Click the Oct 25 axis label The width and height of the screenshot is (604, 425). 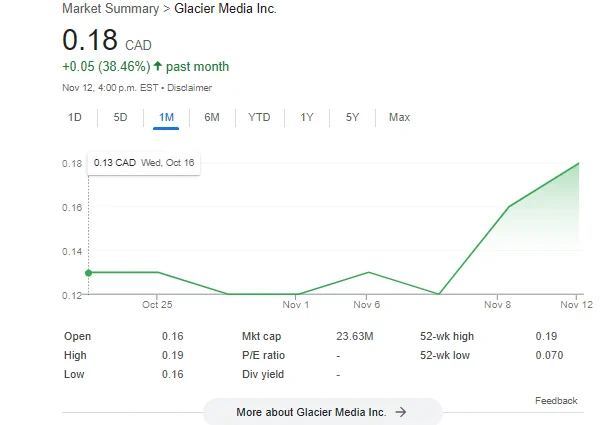pyautogui.click(x=157, y=305)
